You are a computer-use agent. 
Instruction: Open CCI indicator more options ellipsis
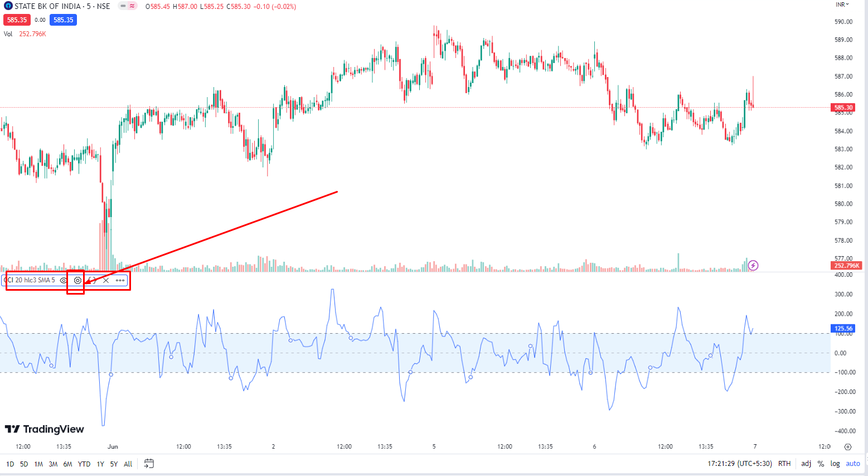[119, 281]
